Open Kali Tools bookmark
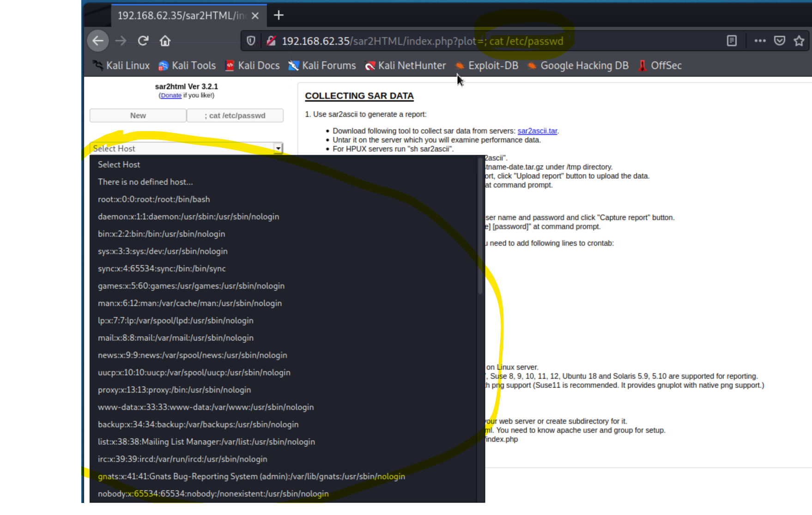 click(187, 66)
